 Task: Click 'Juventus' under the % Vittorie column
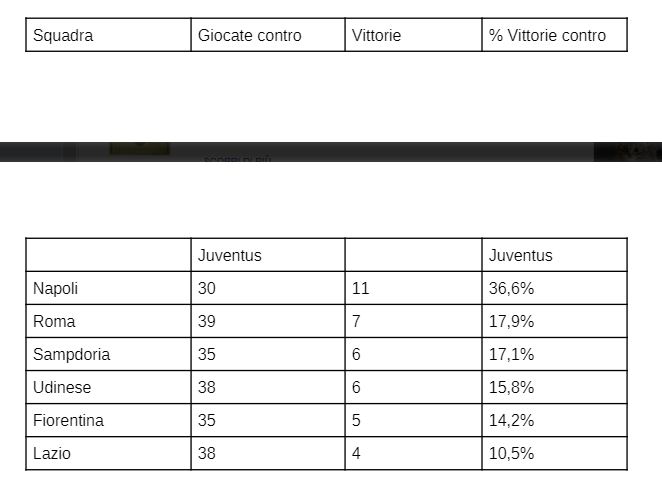pos(520,255)
